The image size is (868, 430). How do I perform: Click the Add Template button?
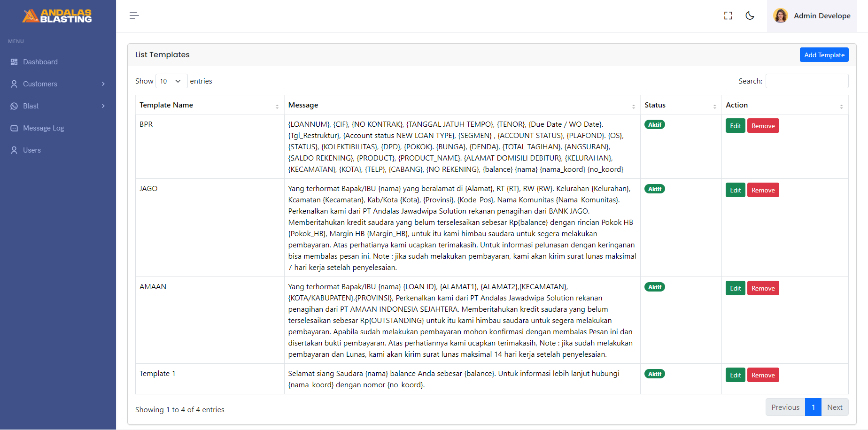(x=824, y=55)
